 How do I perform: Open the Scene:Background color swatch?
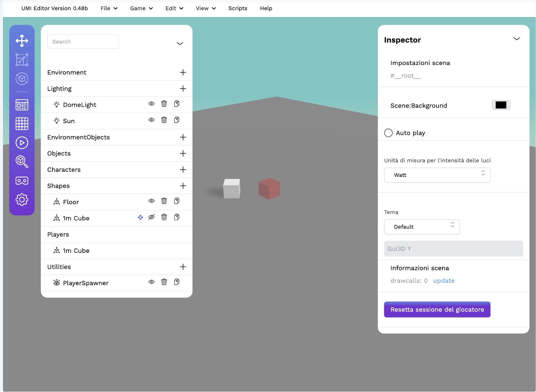pyautogui.click(x=501, y=105)
